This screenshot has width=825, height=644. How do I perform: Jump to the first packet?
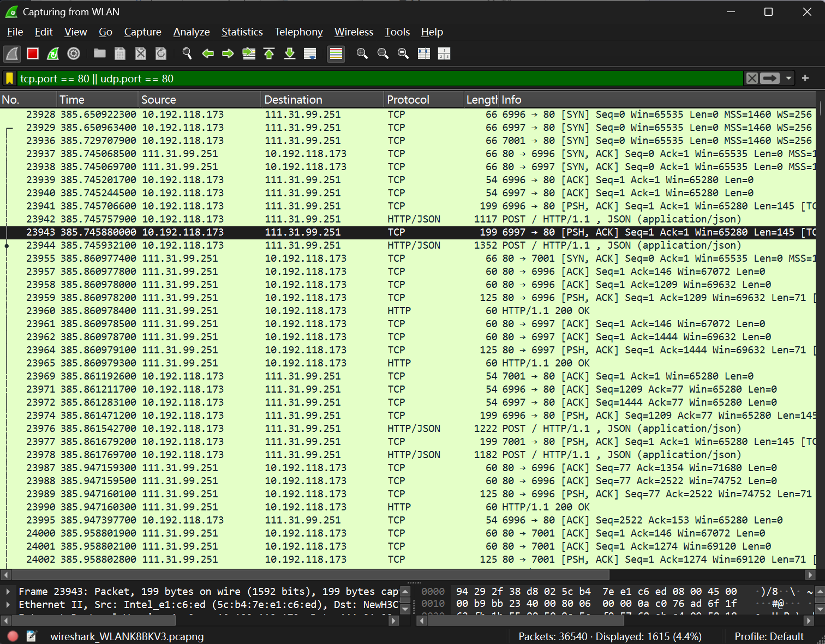click(269, 53)
